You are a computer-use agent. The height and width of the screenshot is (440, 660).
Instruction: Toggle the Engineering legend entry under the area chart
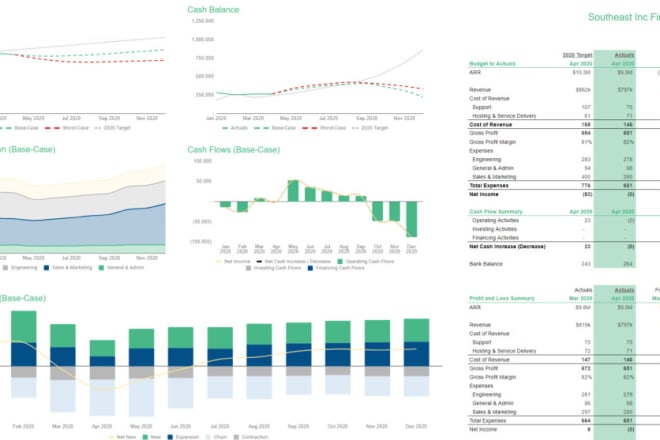20,267
